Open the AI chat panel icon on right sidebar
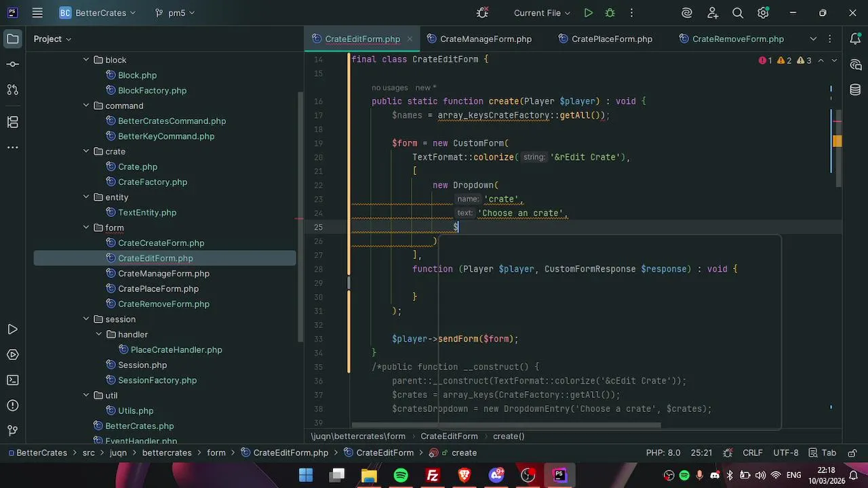 click(856, 64)
